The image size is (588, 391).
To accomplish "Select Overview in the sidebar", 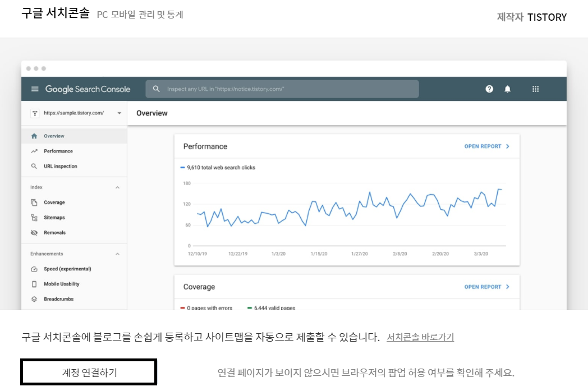I will tap(74, 136).
